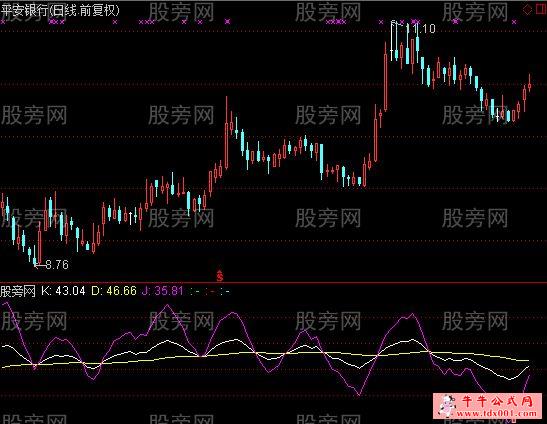Select the D: 46.66 indicator value
This screenshot has height=424, width=547.
pos(114,291)
